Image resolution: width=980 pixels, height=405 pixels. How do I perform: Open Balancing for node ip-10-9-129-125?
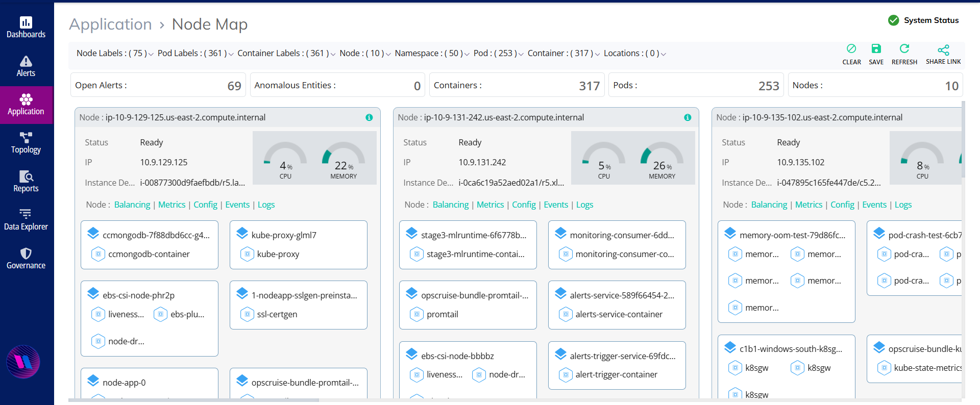point(132,205)
